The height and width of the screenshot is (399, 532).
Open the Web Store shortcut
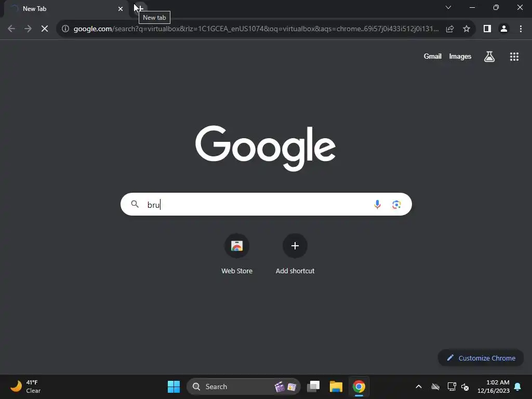pos(237,254)
